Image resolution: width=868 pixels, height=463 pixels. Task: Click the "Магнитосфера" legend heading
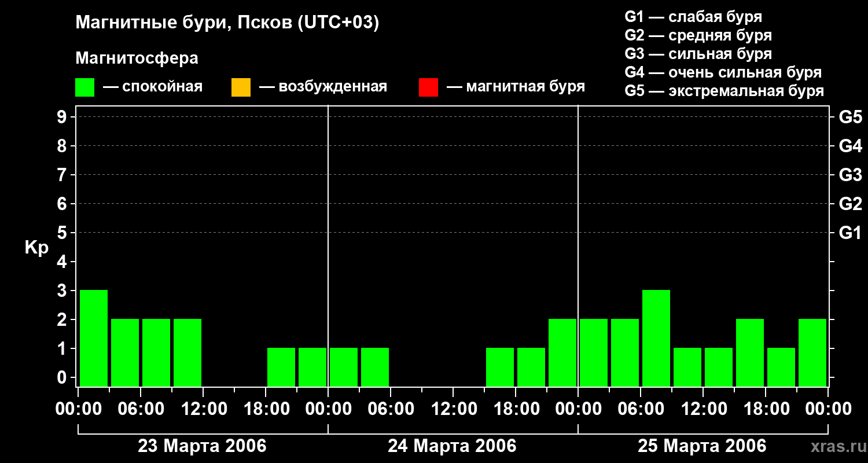[137, 58]
